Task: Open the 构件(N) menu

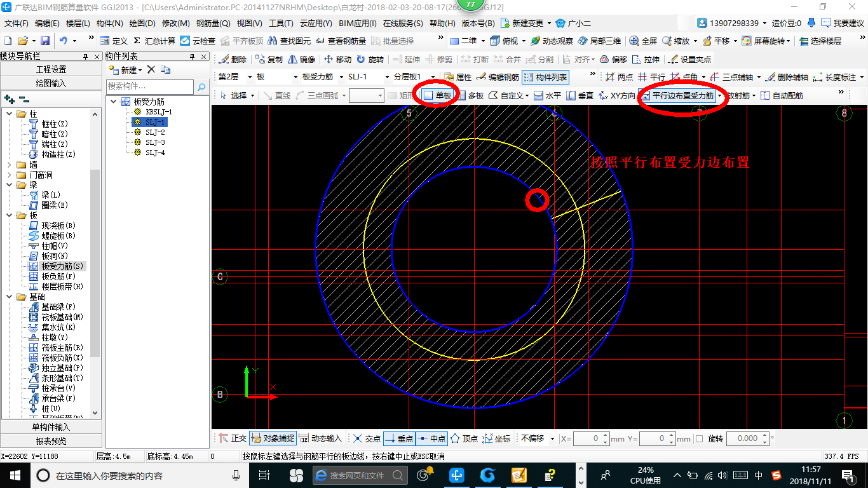Action: 109,24
